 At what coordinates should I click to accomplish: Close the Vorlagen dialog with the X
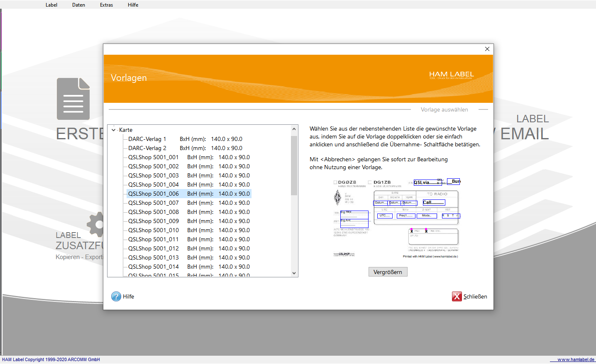click(x=487, y=49)
